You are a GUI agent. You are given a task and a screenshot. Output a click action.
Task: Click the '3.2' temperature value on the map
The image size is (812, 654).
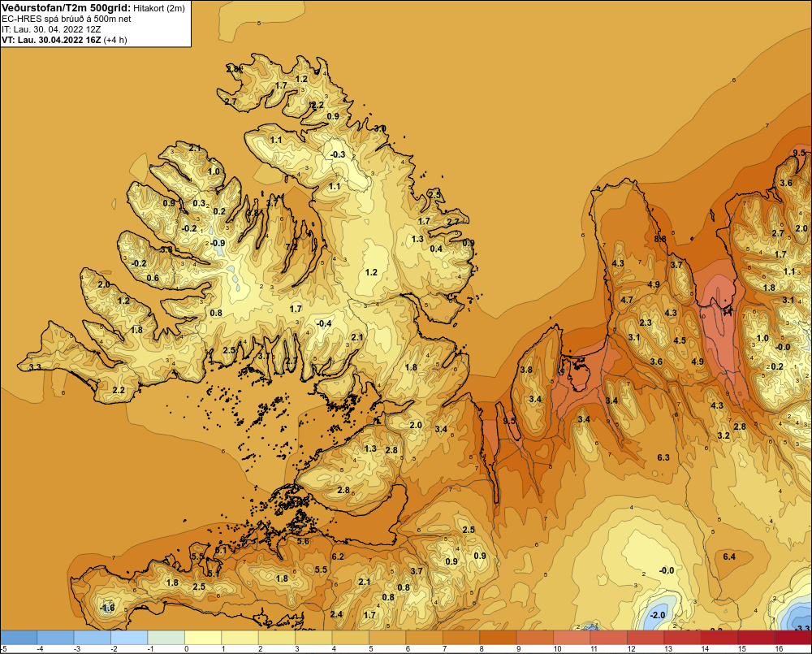pos(723,435)
